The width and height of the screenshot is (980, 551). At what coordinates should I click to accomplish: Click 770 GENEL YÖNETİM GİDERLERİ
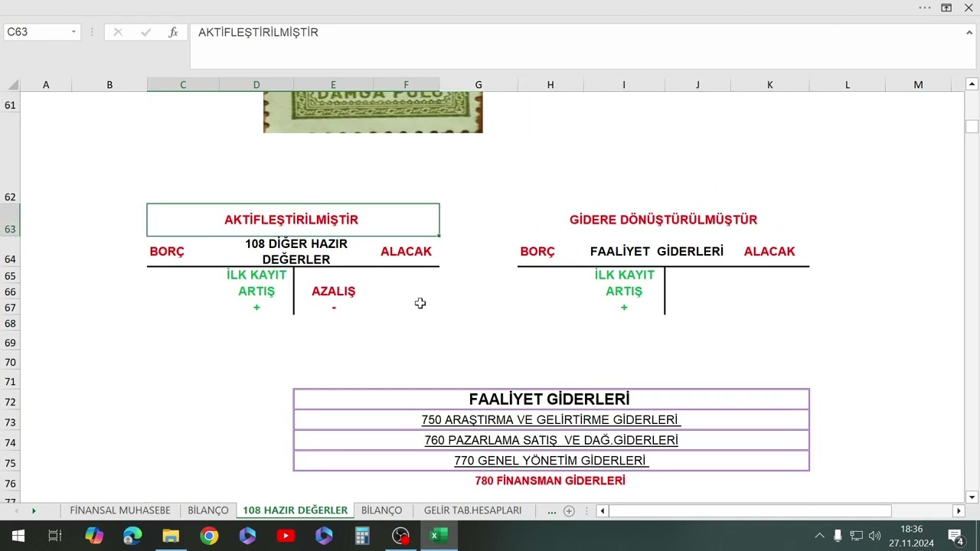(x=550, y=461)
